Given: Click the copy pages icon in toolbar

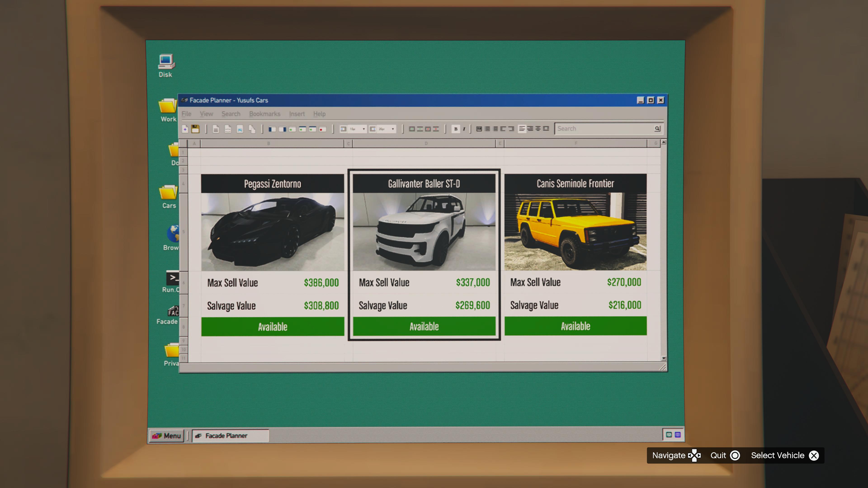Looking at the screenshot, I should pos(252,129).
